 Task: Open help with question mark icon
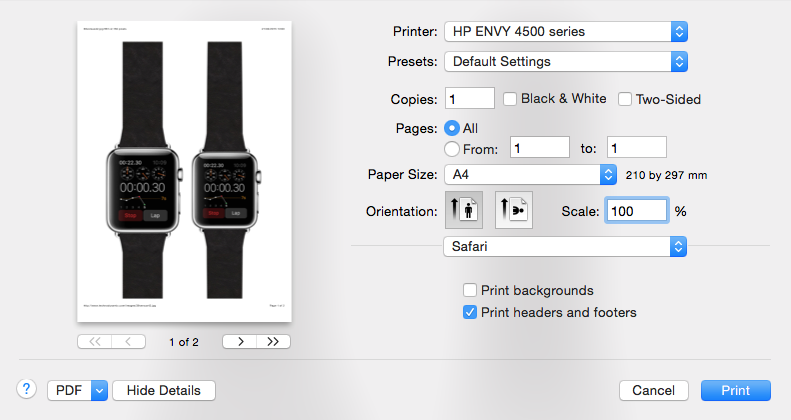click(26, 389)
